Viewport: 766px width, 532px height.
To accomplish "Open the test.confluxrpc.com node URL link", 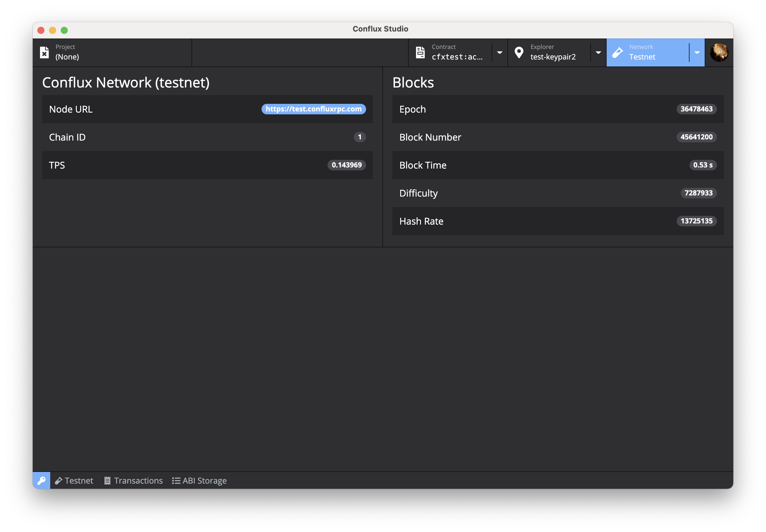I will click(313, 109).
